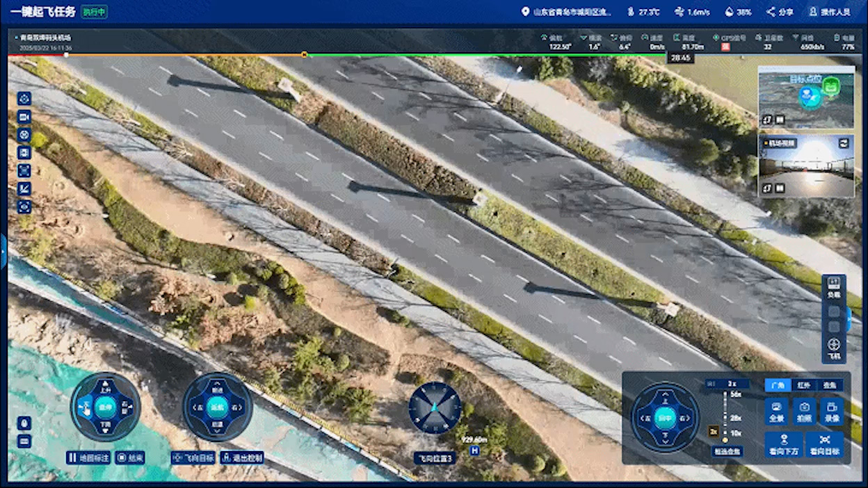Viewport: 868px width, 488px height.
Task: Click the 退出控制 exit control button
Action: point(242,457)
